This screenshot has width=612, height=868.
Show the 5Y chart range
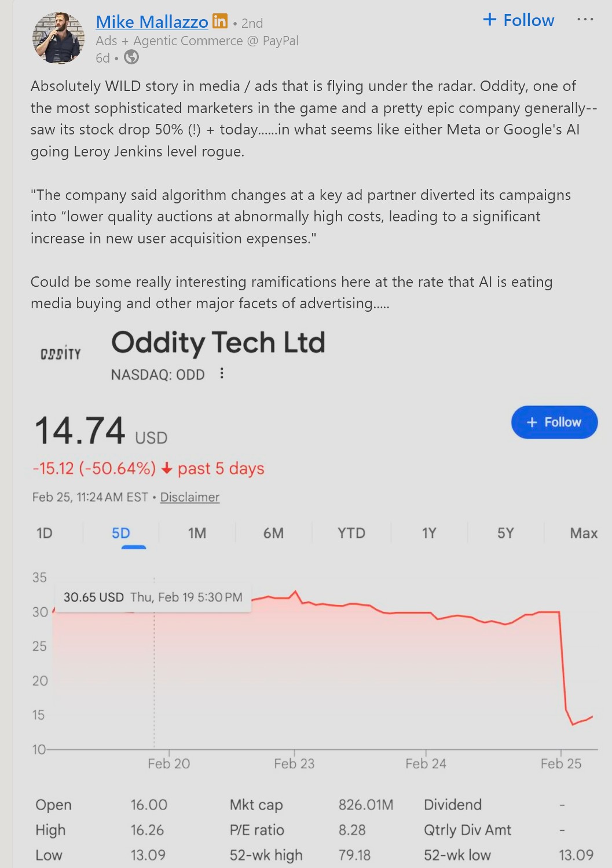click(505, 533)
